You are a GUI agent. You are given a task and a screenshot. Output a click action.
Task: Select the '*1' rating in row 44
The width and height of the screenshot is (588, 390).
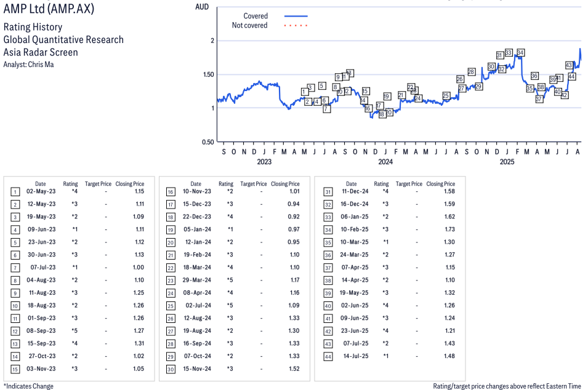(385, 356)
